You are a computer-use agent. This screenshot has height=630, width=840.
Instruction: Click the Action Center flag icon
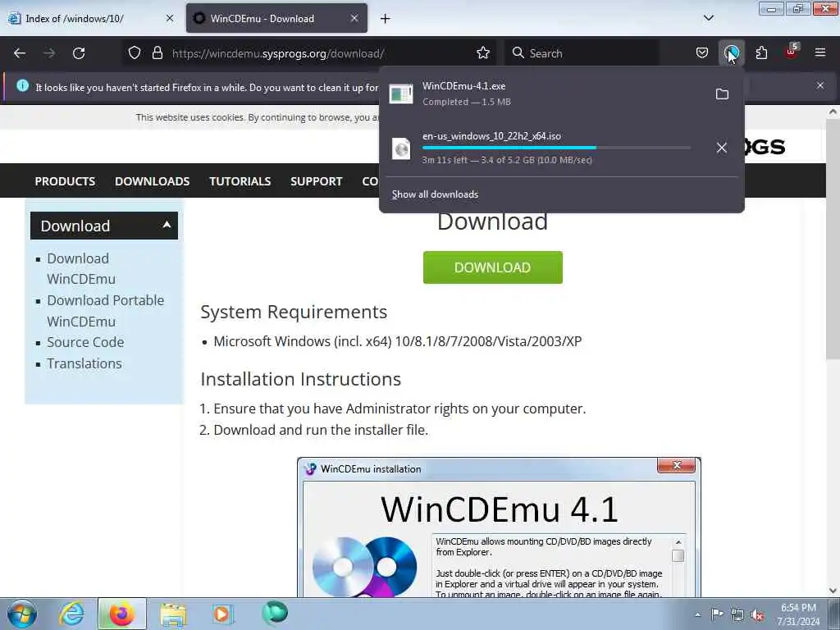[717, 614]
